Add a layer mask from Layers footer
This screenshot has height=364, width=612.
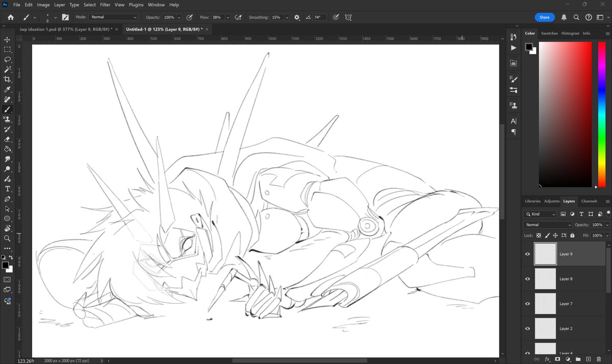557,359
